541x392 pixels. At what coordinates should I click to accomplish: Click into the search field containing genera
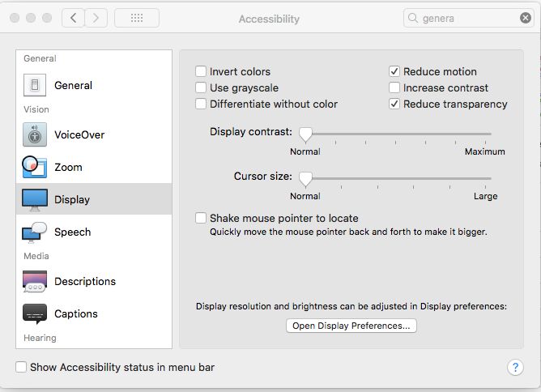[x=462, y=18]
